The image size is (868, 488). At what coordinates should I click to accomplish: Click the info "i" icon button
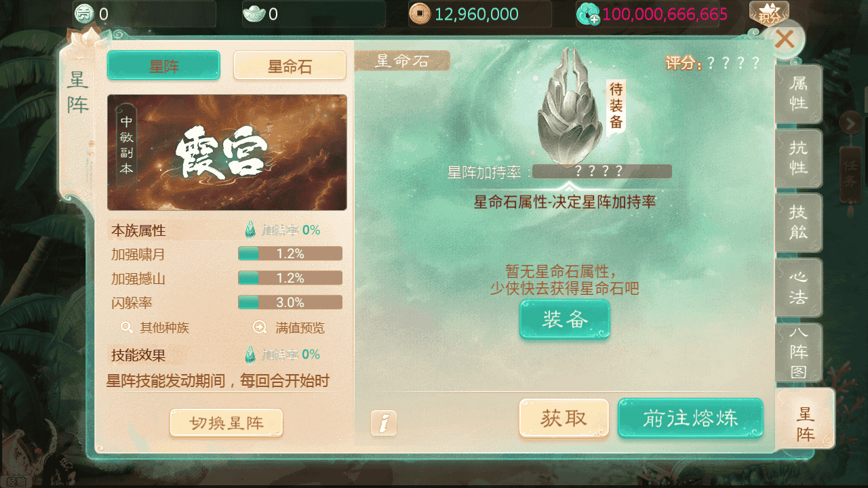point(383,423)
